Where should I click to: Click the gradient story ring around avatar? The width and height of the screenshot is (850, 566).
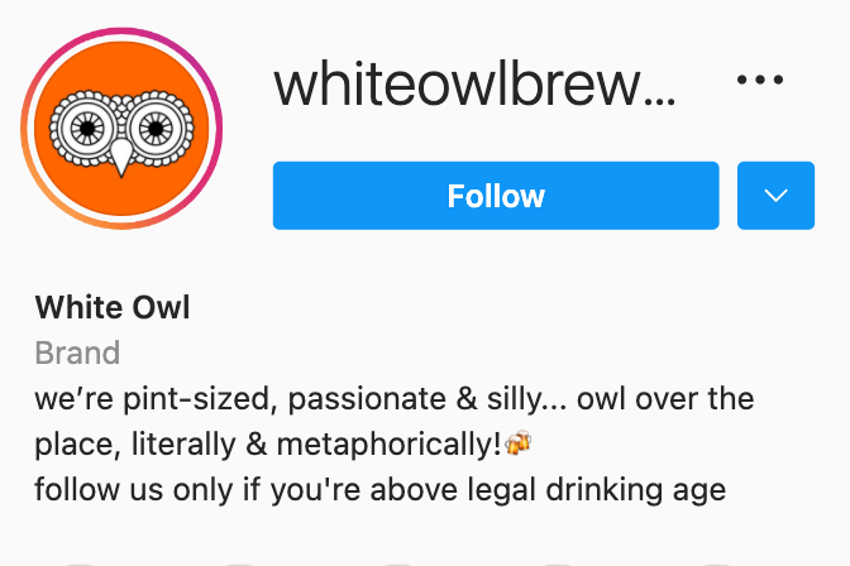click(121, 31)
